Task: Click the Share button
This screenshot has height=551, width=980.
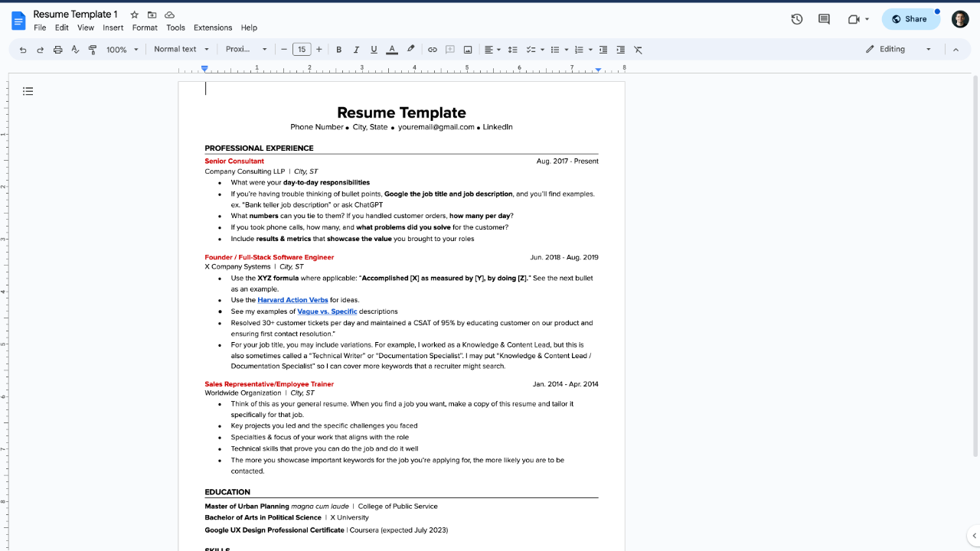Action: pos(910,18)
